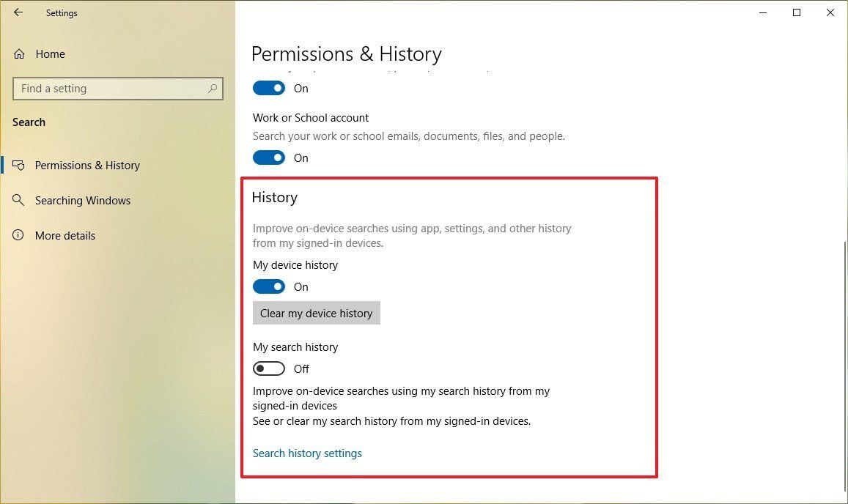Viewport: 848px width, 504px height.
Task: Turn off the topmost account search toggle
Action: click(x=268, y=88)
